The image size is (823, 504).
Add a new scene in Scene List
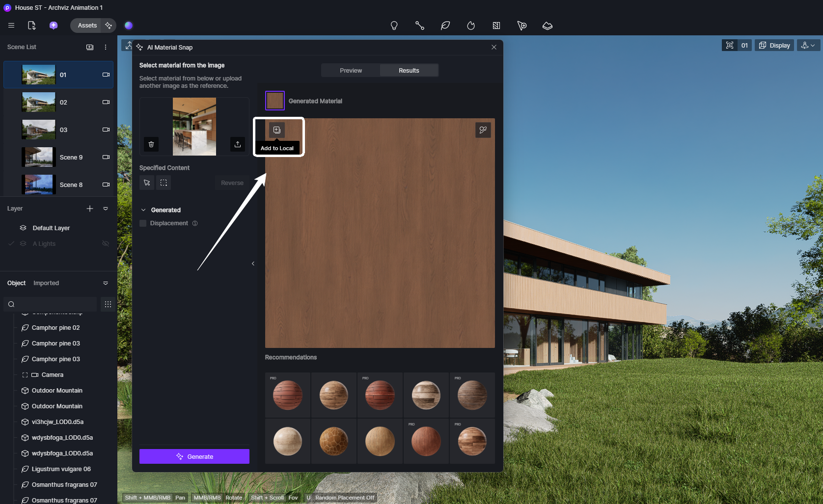click(x=90, y=47)
